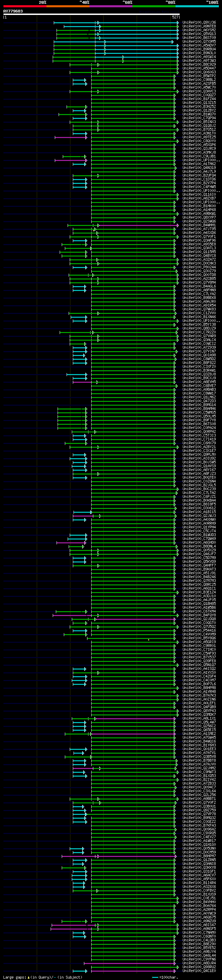This screenshot has width=222, height=980.
Task: Click the UniRef100_Q5KVD9 label
Action: (199, 561)
